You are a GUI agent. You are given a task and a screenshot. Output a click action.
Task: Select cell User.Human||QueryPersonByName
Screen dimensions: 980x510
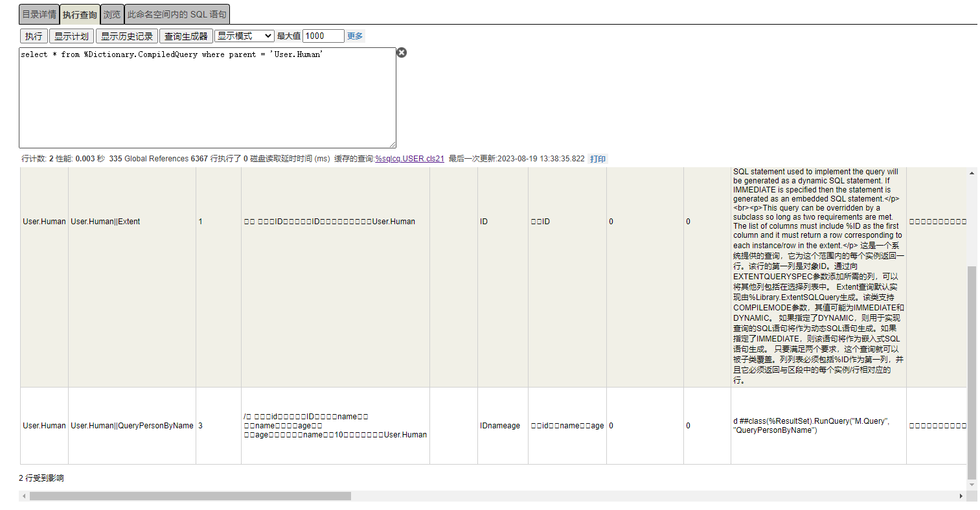tap(132, 426)
